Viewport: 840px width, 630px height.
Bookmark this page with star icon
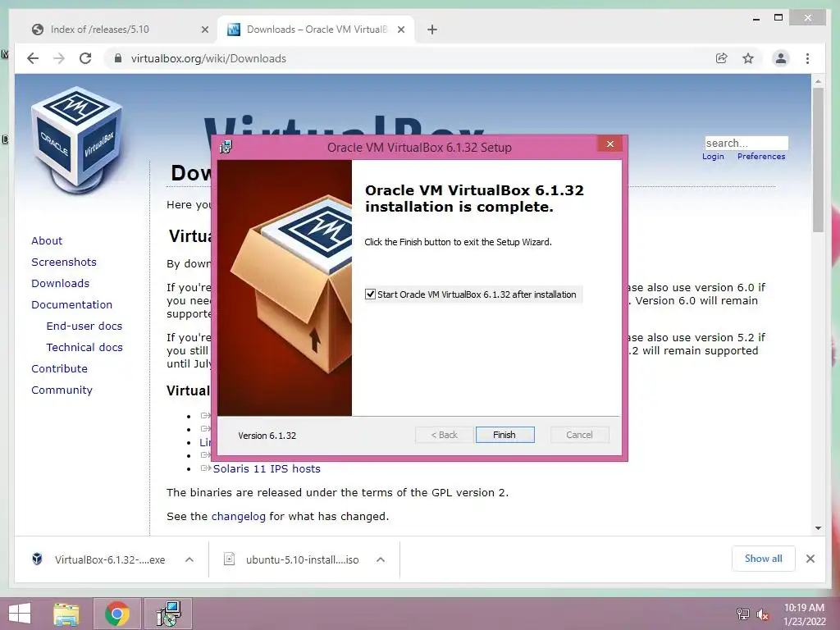pos(748,58)
